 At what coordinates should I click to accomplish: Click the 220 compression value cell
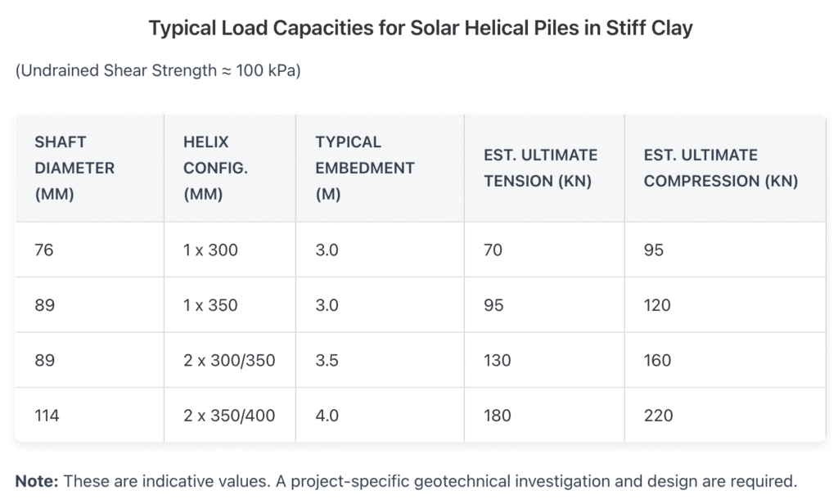point(658,415)
